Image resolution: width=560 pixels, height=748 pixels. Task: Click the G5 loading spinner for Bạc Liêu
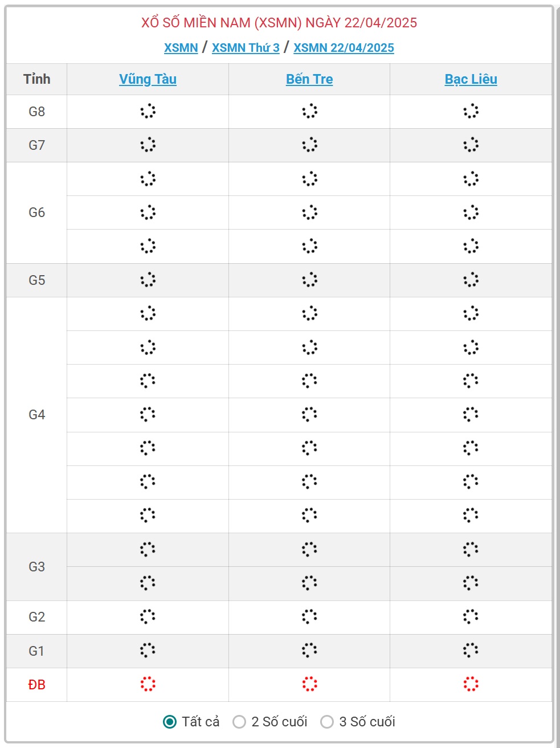point(471,280)
